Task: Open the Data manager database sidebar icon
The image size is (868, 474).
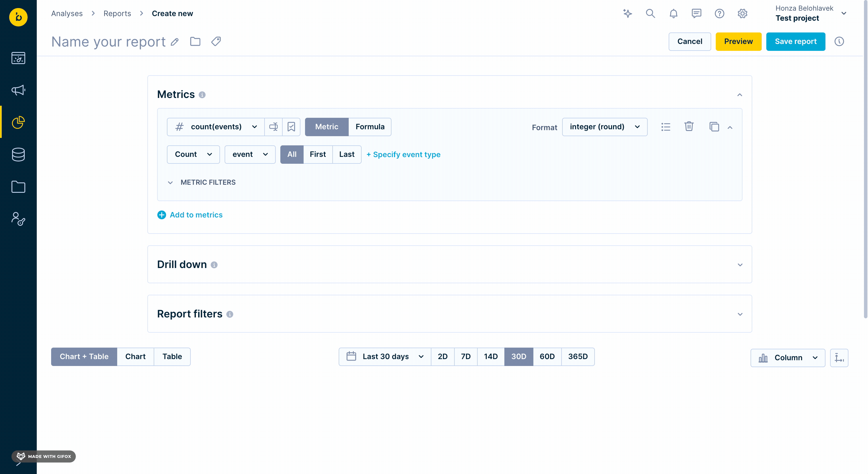Action: [x=18, y=154]
